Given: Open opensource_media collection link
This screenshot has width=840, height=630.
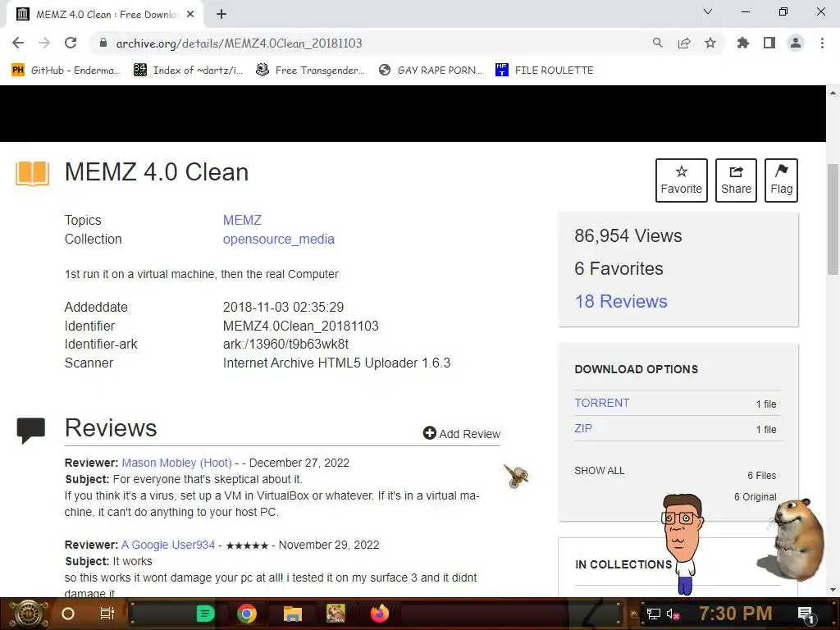Looking at the screenshot, I should [x=279, y=239].
